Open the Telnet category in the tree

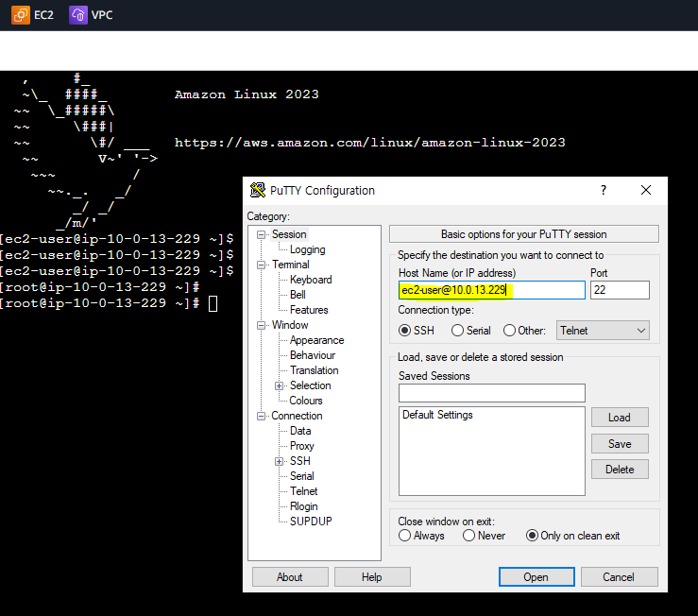click(303, 491)
